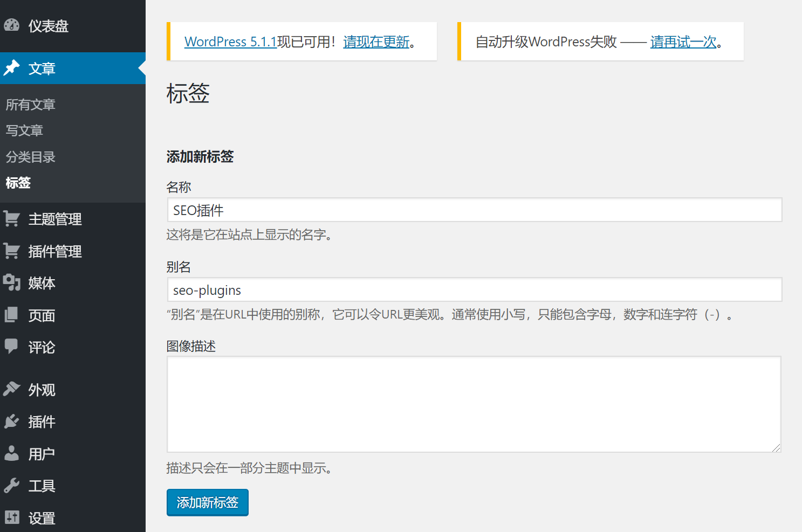Click the 请再试一次 retry link

click(682, 42)
